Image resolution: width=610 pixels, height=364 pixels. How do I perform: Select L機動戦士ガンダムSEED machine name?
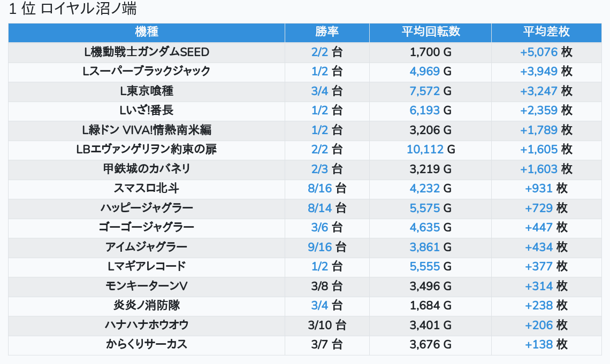point(147,52)
